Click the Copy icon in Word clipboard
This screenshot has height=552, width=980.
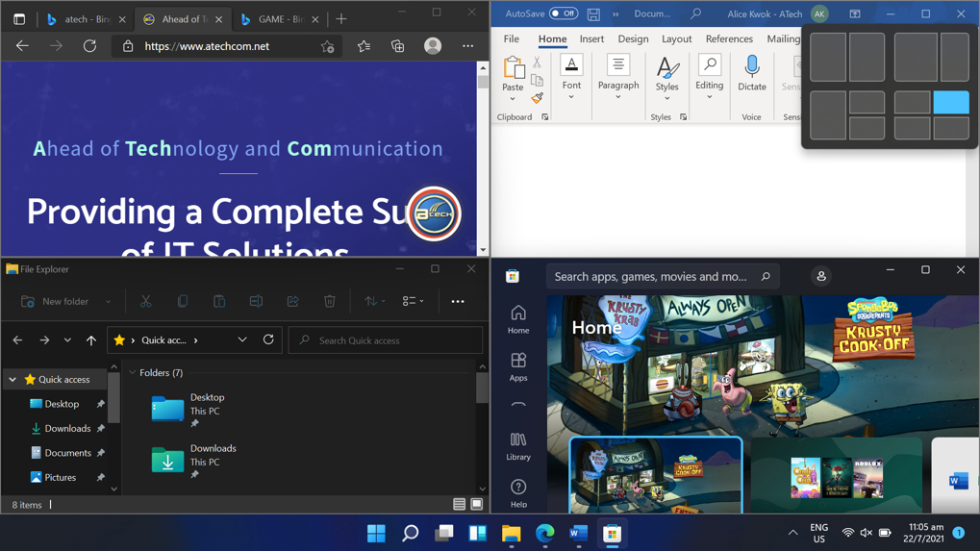pos(537,80)
